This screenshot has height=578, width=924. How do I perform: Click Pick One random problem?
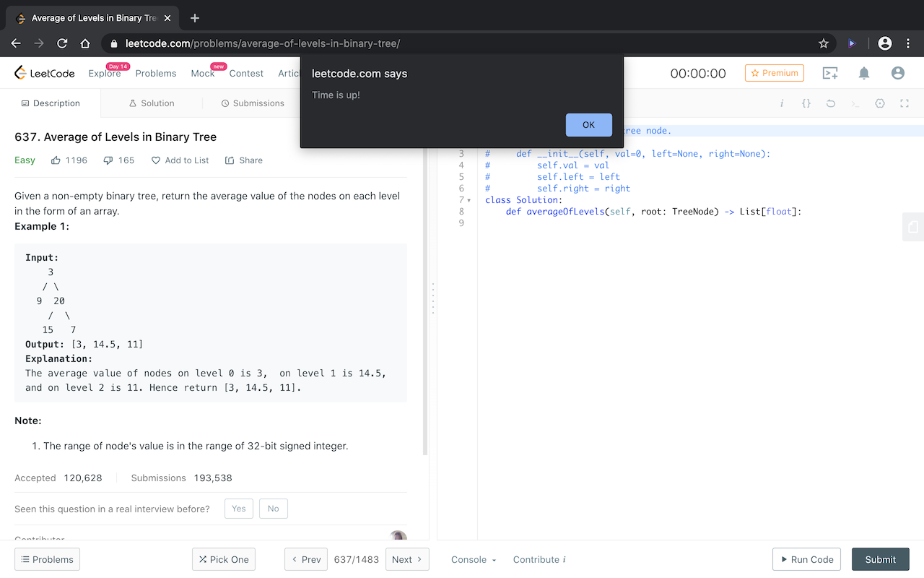click(224, 559)
